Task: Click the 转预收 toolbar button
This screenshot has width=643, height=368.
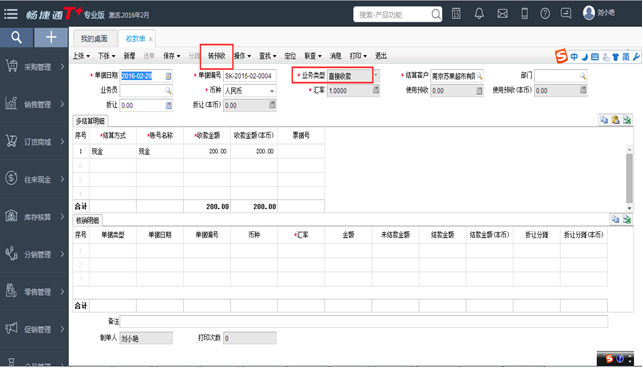Action: point(217,56)
